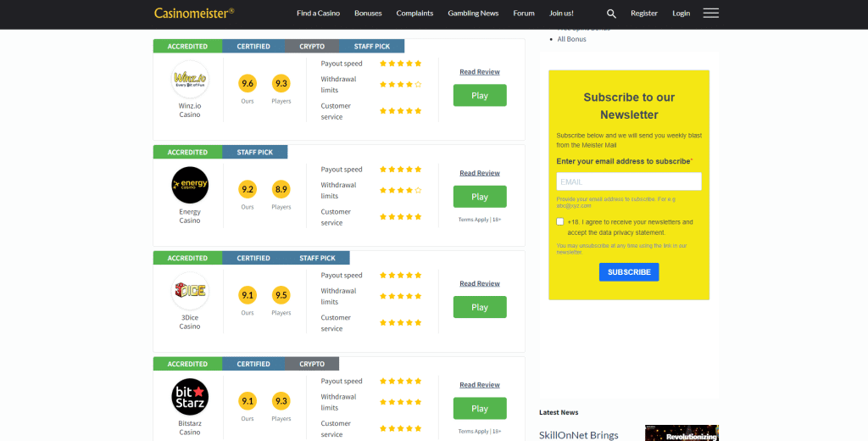Click Bitstarz CRYPTO badge

click(x=312, y=364)
